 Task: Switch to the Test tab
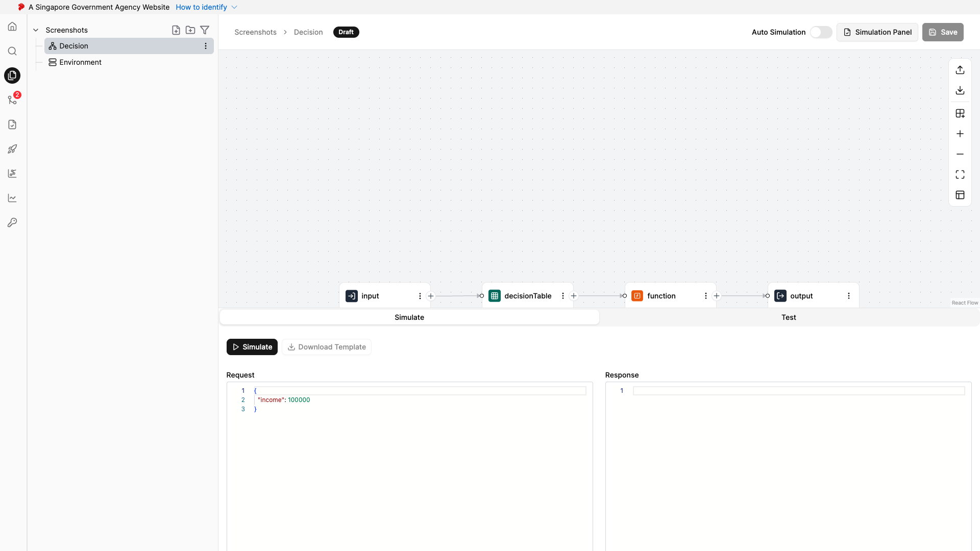click(789, 317)
